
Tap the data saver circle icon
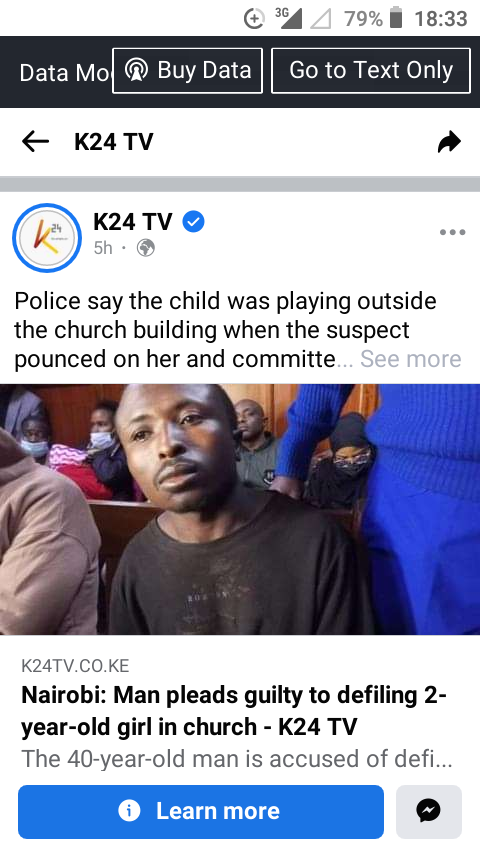click(x=254, y=19)
